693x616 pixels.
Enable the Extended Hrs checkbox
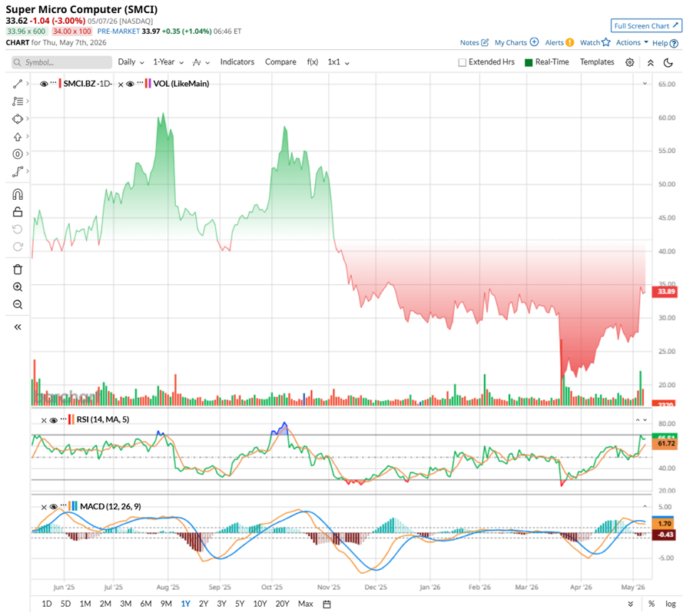click(463, 62)
